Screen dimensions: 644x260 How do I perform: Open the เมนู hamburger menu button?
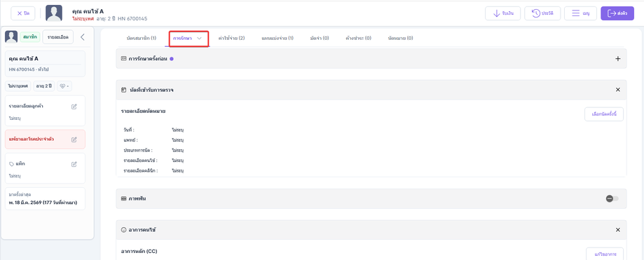pyautogui.click(x=580, y=13)
